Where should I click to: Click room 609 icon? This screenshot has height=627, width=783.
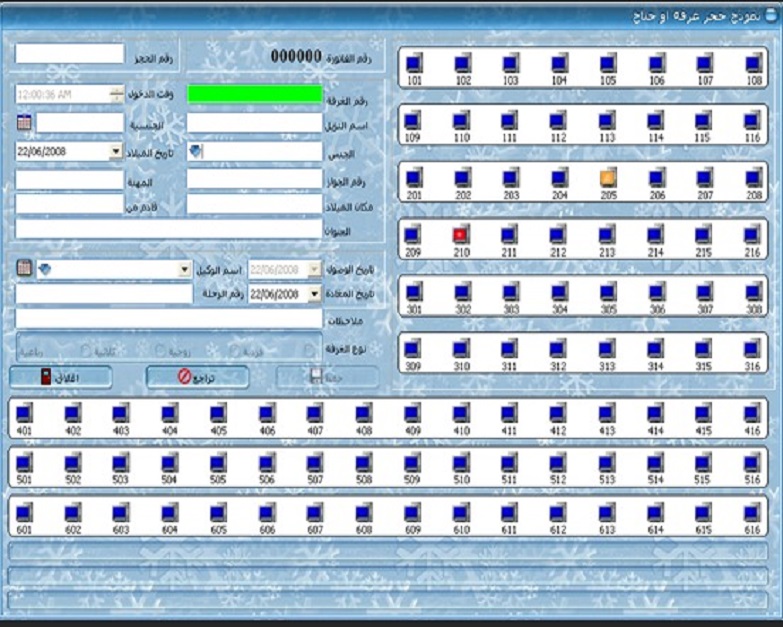pos(413,513)
